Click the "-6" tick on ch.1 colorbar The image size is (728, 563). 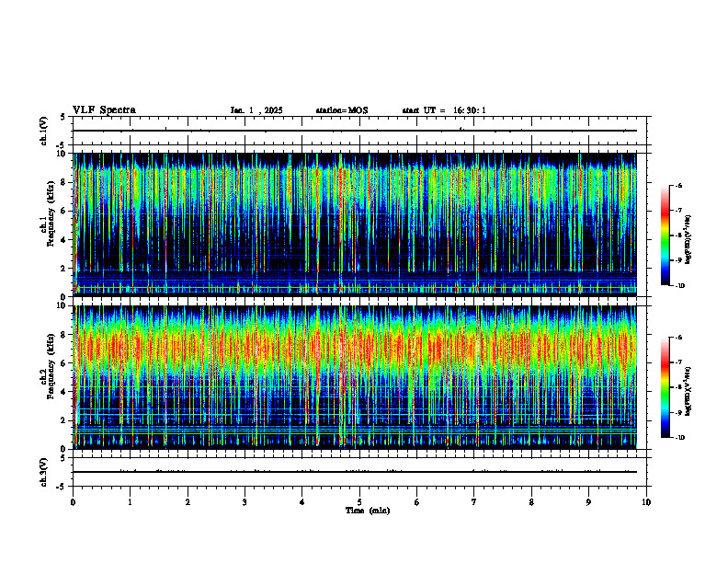point(678,186)
